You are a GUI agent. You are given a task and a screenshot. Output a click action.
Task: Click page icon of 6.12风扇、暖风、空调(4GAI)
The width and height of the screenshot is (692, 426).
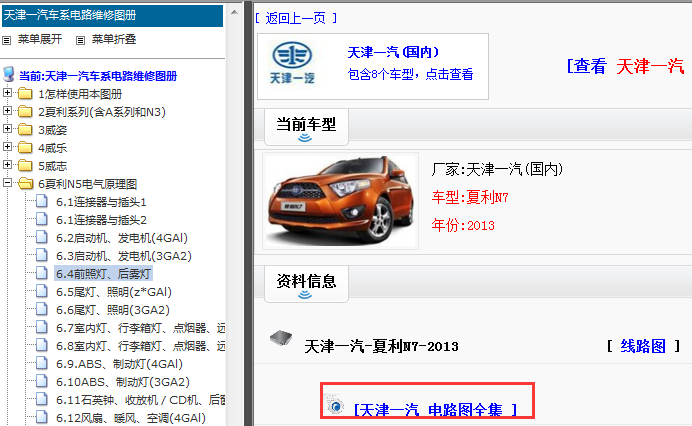41,417
